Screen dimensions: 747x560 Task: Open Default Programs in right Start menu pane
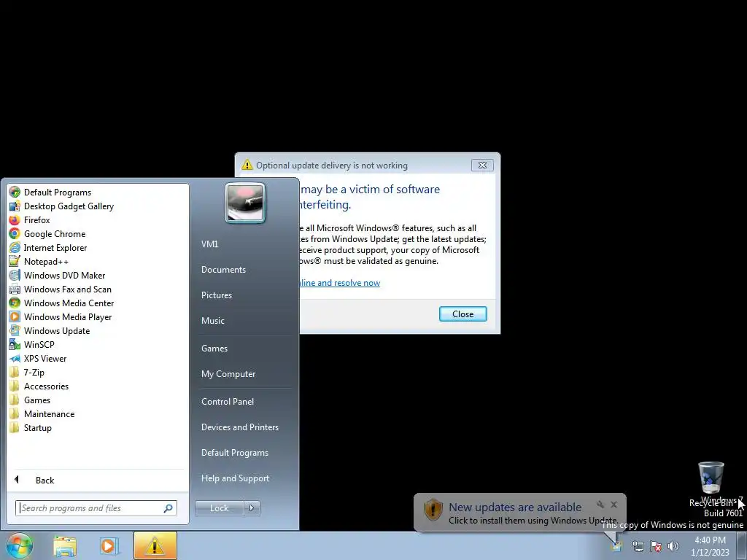coord(235,452)
